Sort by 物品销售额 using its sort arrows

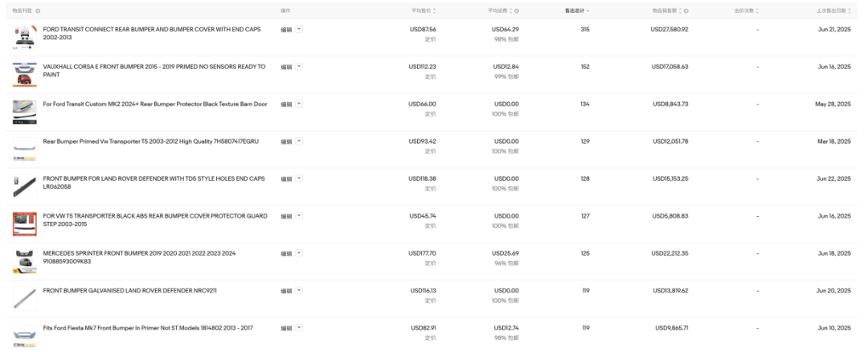coord(681,10)
